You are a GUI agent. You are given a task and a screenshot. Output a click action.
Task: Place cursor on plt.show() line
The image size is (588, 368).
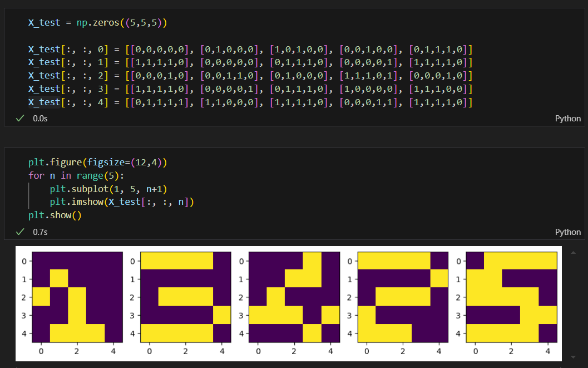55,215
